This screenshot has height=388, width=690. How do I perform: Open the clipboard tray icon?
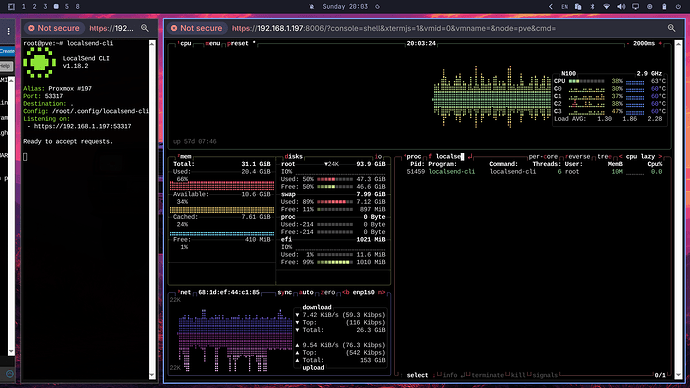[578, 7]
